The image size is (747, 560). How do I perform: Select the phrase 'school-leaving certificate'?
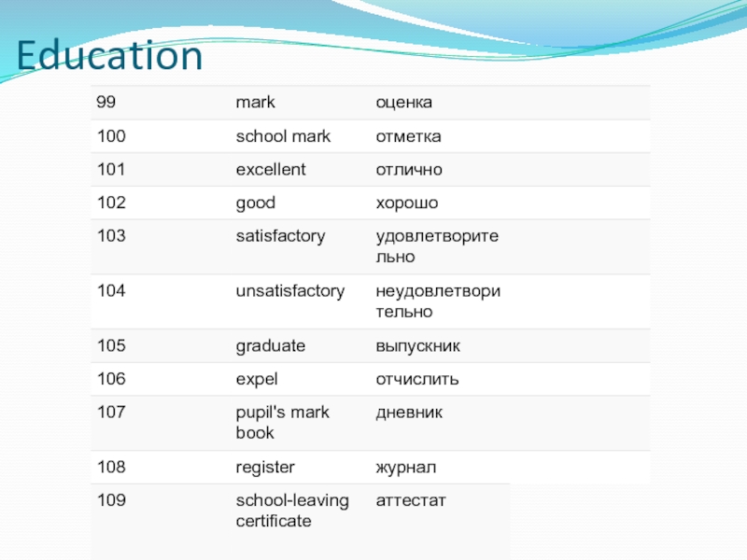[x=292, y=511]
